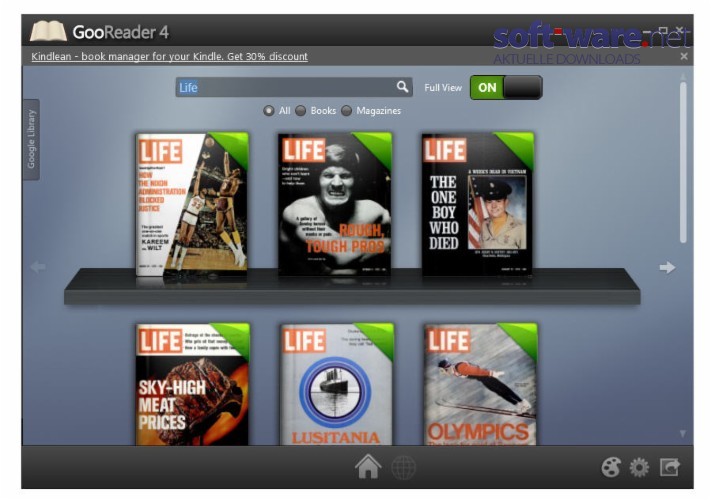Viewport: 711px width, 500px height.
Task: Select the Books radio button
Action: [301, 111]
